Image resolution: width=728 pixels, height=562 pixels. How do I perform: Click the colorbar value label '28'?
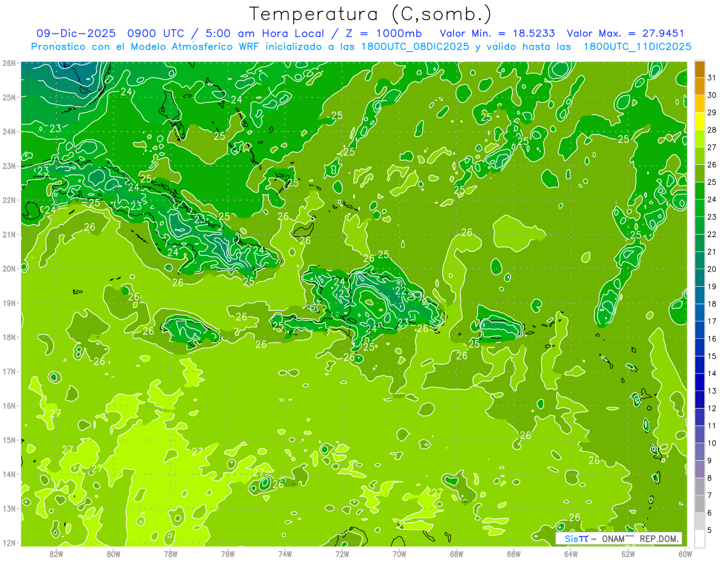(x=712, y=130)
